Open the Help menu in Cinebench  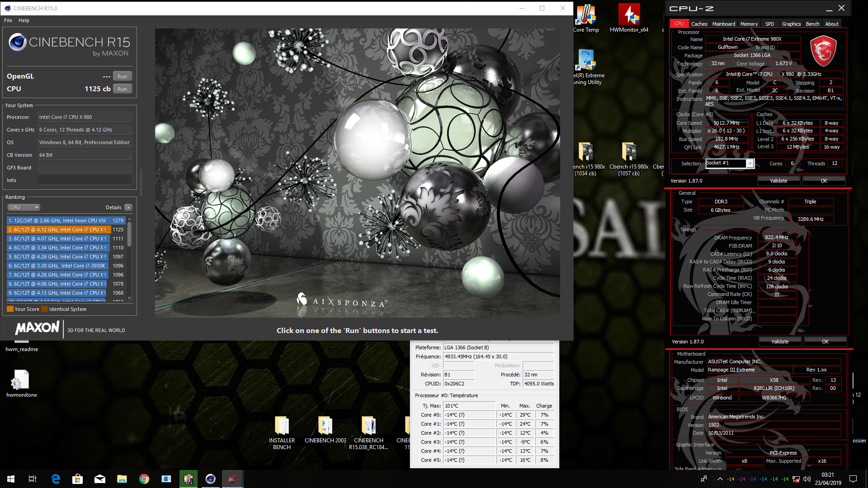(24, 20)
